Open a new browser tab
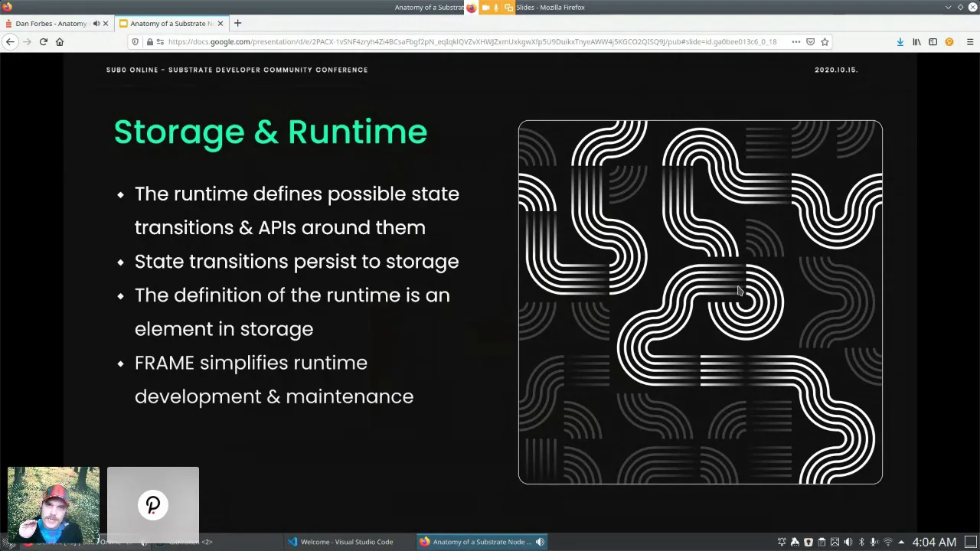Image resolution: width=980 pixels, height=551 pixels. (237, 24)
